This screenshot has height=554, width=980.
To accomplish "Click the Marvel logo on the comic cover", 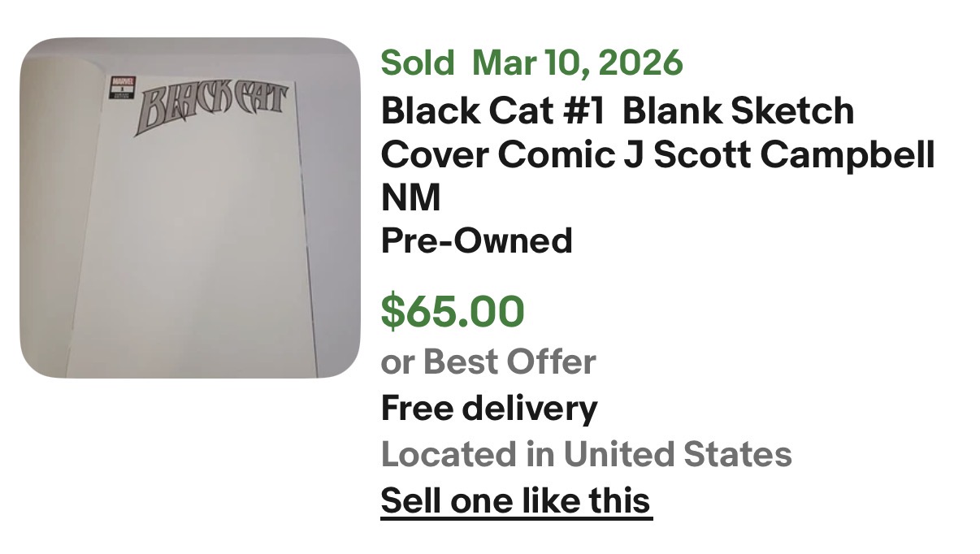I will click(124, 83).
